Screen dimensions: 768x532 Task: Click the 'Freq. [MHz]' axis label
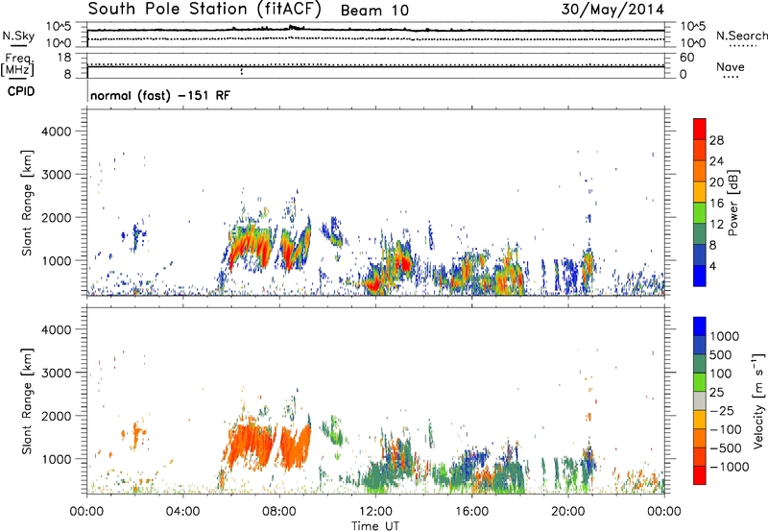tap(17, 64)
